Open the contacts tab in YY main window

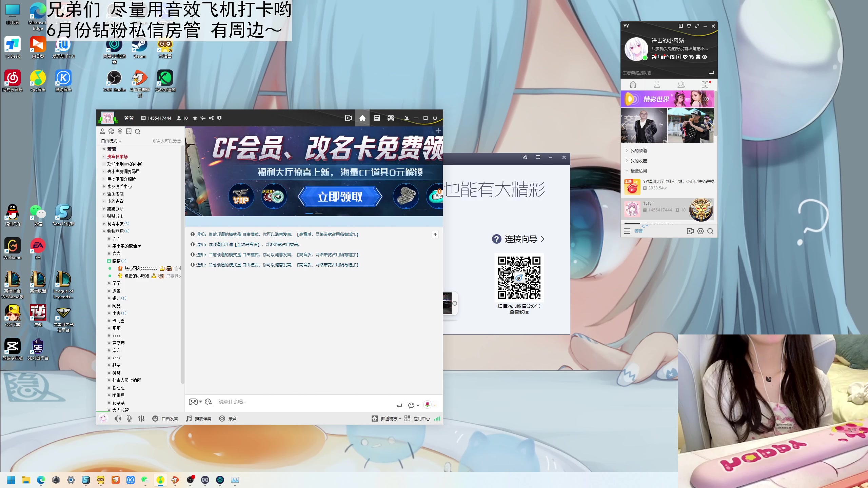(x=657, y=84)
